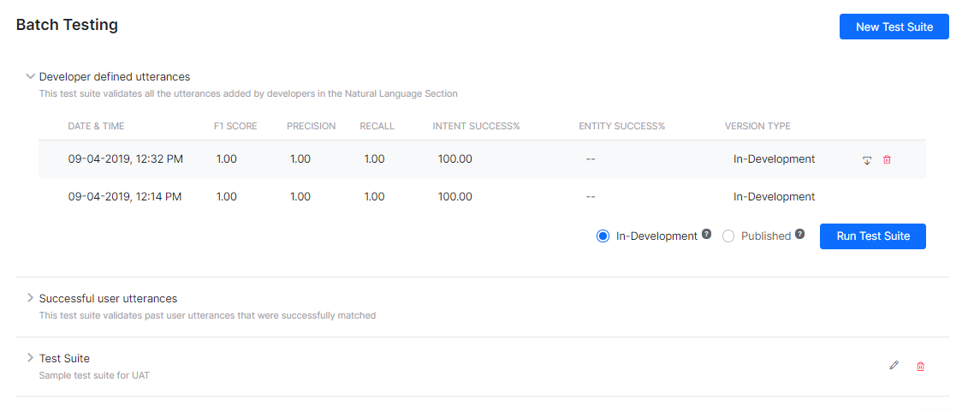This screenshot has height=412, width=980.
Task: Click help icon next to Published
Action: click(799, 234)
